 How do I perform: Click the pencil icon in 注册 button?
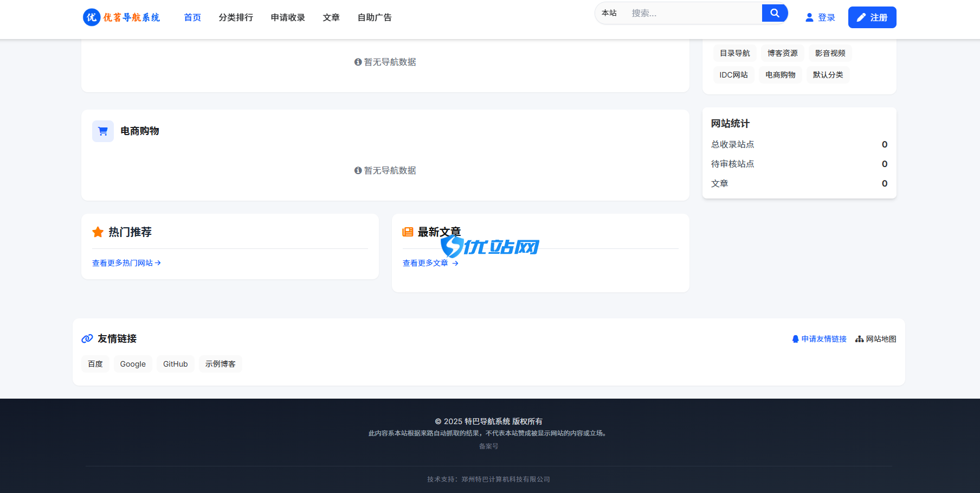861,17
